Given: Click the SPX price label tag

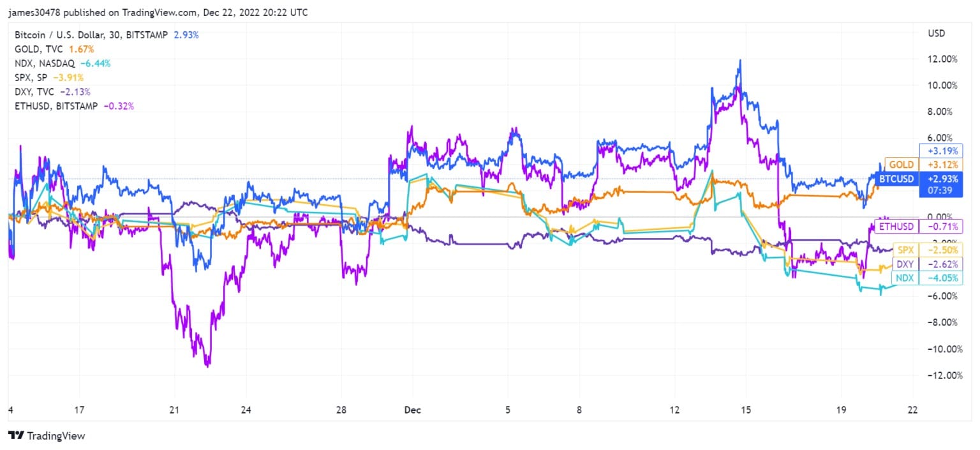Looking at the screenshot, I should click(x=906, y=249).
